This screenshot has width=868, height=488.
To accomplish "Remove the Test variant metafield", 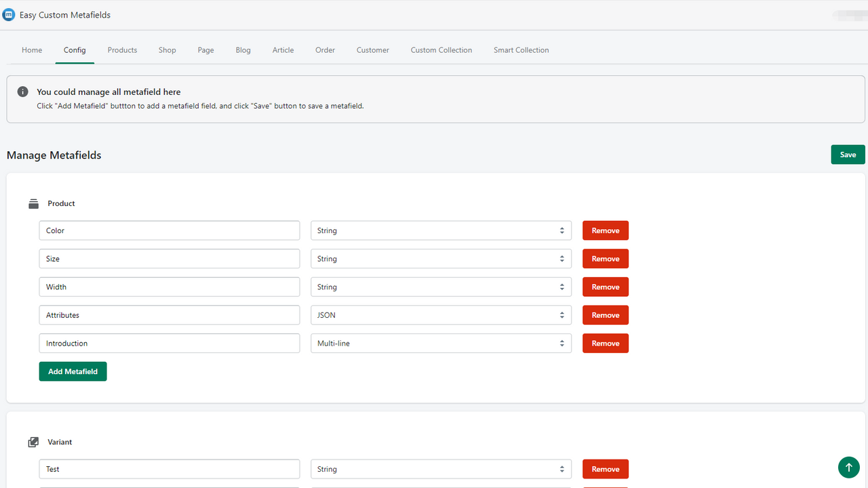I will click(606, 469).
